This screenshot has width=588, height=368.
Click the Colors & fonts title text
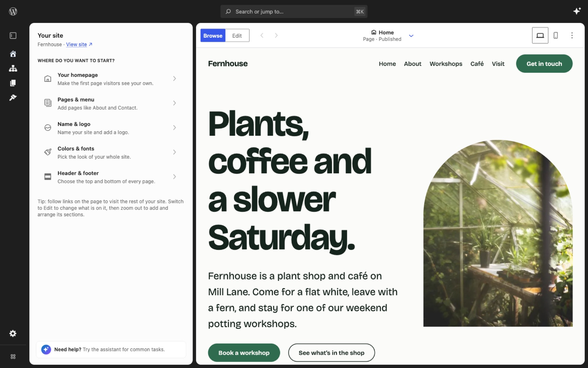(76, 149)
